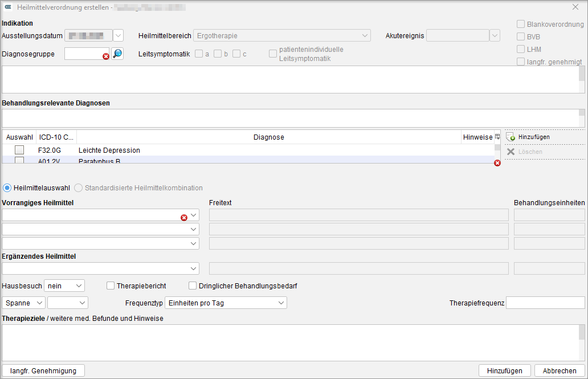Screen dimensions: 588x379
Task: Close the Heilmittelverordnung dialog
Action: [x=575, y=7]
